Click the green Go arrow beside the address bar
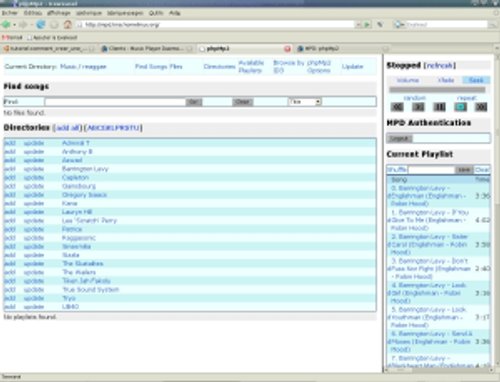The image size is (500, 382). pyautogui.click(x=367, y=25)
